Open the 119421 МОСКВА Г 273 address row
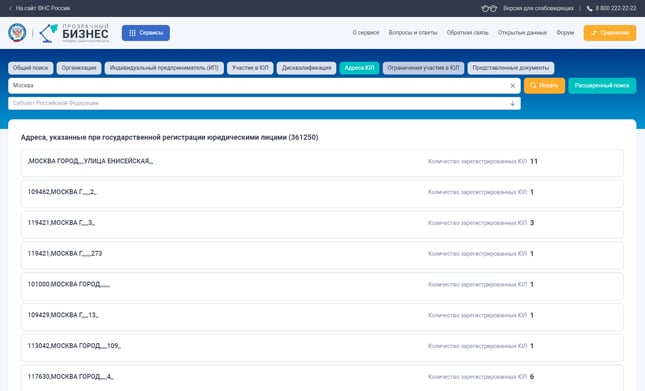 click(x=322, y=255)
